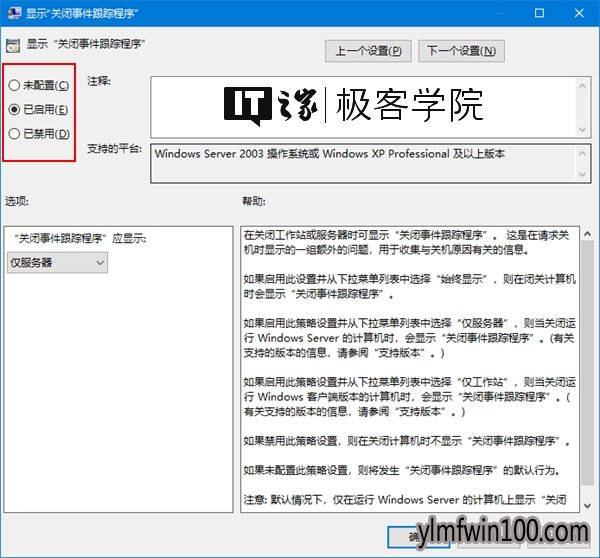
Task: Click the 支持的平台 box scroll up arrow
Action: click(x=582, y=153)
